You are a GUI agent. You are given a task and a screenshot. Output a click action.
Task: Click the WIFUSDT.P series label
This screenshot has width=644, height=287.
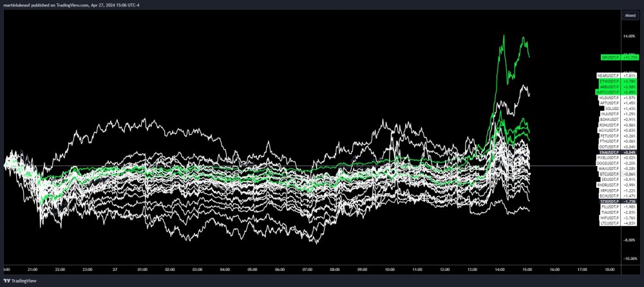(611, 218)
